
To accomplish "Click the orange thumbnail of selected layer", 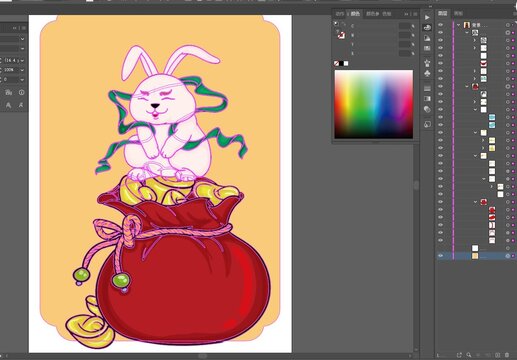I will pyautogui.click(x=475, y=256).
